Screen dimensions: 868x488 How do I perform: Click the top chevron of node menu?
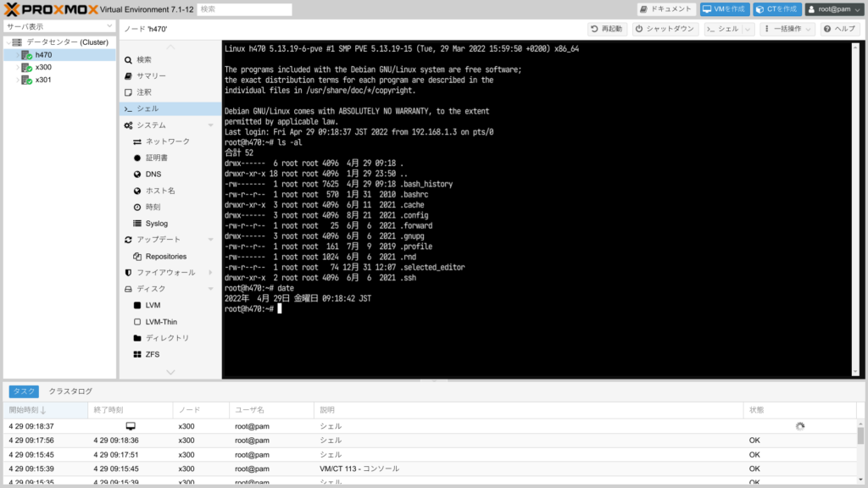click(170, 47)
